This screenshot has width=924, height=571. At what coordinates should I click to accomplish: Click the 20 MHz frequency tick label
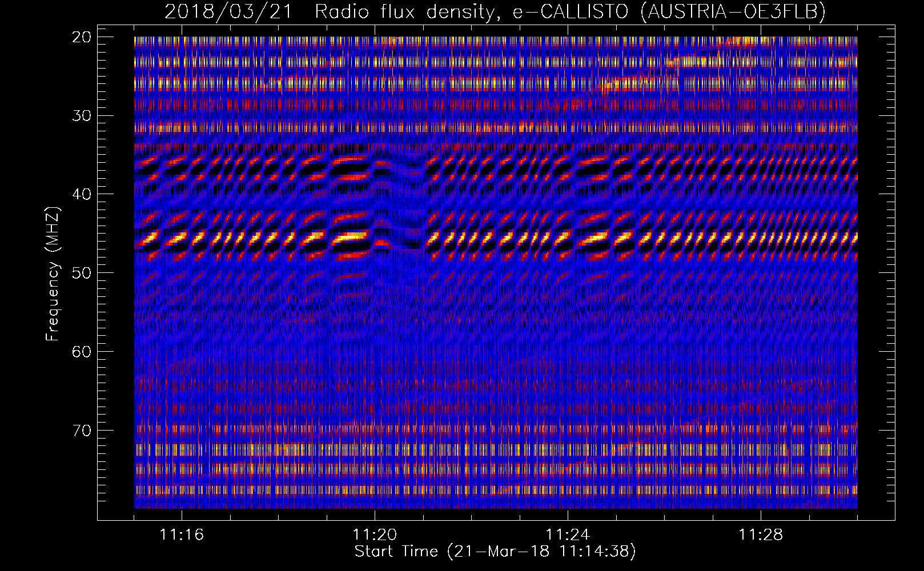click(82, 37)
